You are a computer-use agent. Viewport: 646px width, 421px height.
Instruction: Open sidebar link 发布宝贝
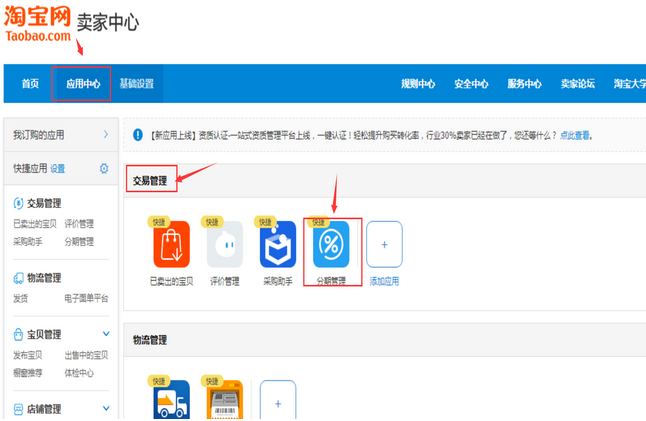pos(28,355)
